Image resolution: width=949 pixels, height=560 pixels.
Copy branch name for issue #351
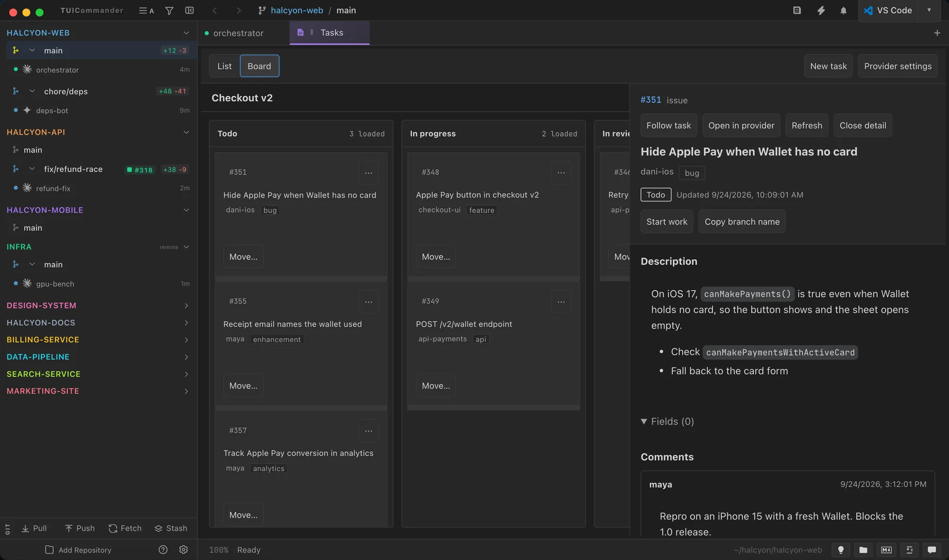click(x=742, y=221)
